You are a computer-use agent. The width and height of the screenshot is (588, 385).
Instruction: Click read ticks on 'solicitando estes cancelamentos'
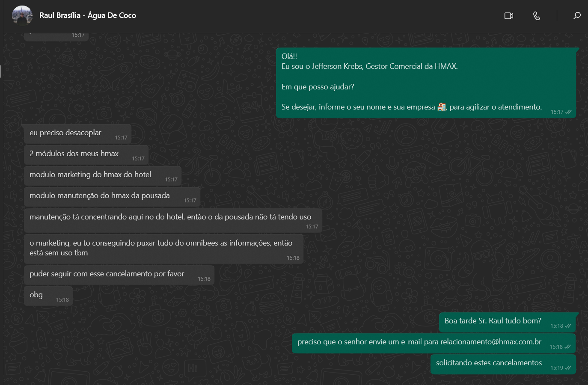click(x=568, y=368)
